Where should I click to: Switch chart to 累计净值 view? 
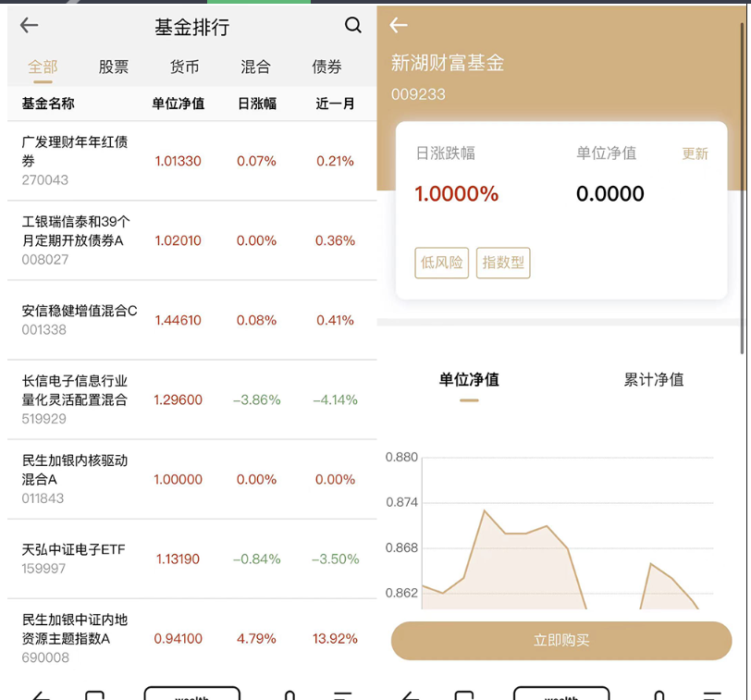[654, 379]
